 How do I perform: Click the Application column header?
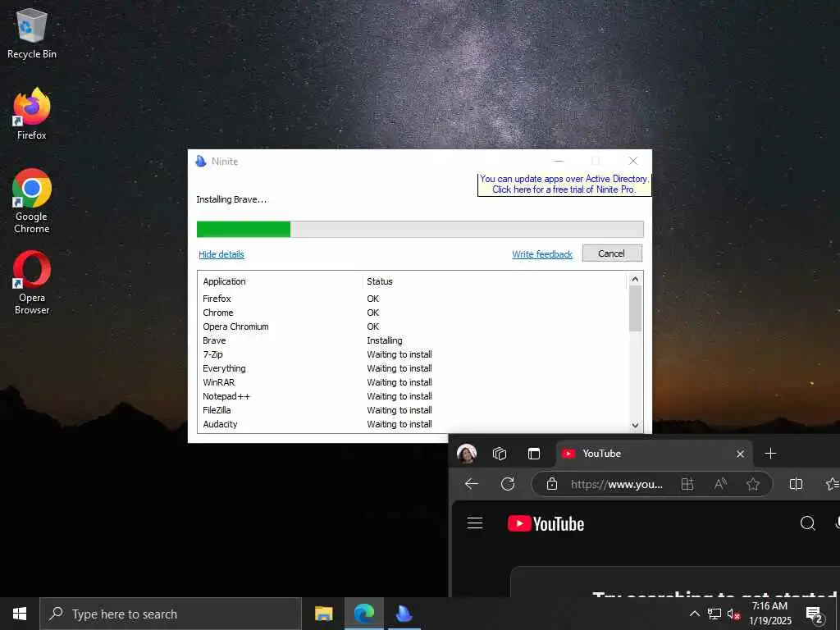coord(280,281)
